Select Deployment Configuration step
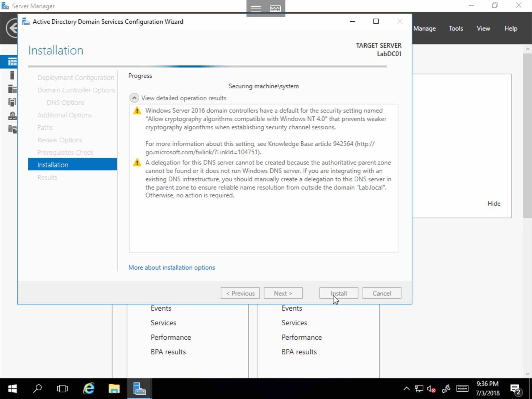The width and height of the screenshot is (532, 399). click(x=76, y=77)
